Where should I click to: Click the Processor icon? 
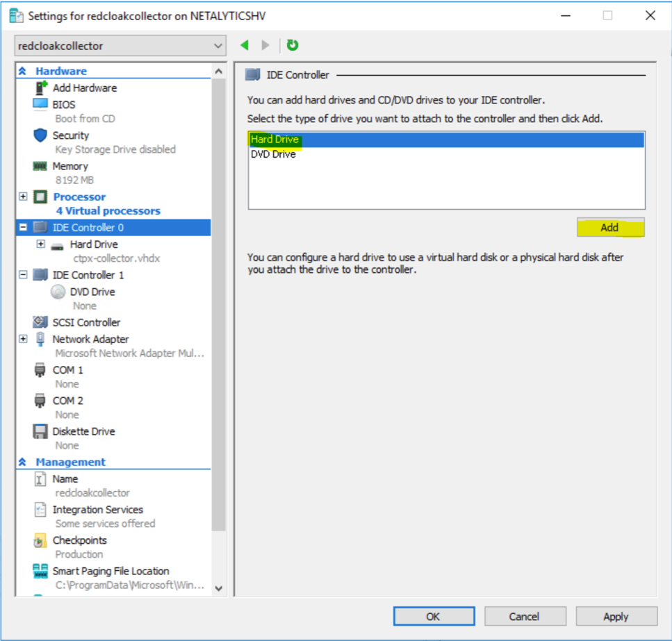[40, 197]
